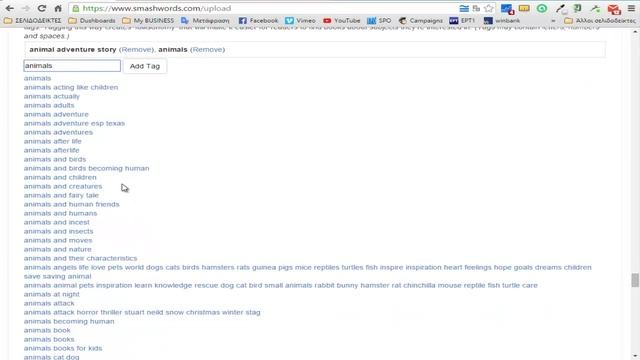Choose the 'animals becoming human' suggestion
Screen dimensions: 640x360
coord(69,320)
